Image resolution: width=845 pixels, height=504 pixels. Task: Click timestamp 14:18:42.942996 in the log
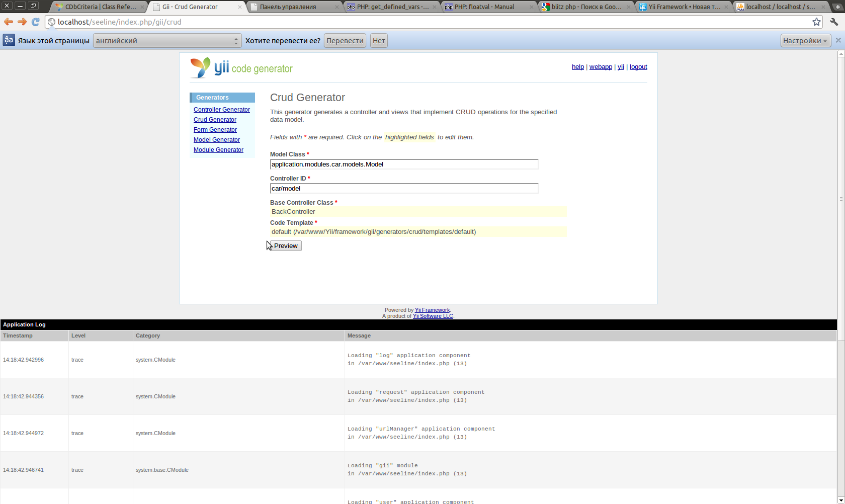point(23,360)
